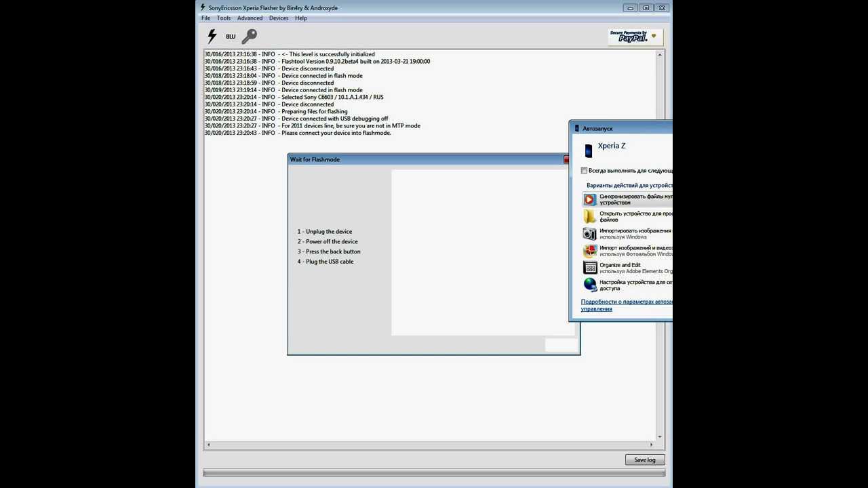Click the Organize and Edit Adobe icon

pyautogui.click(x=589, y=268)
